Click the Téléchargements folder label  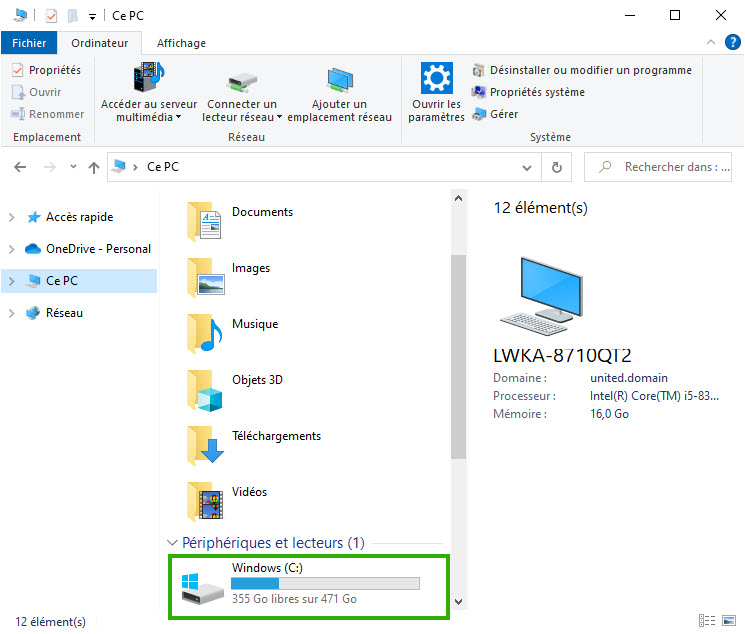click(276, 436)
